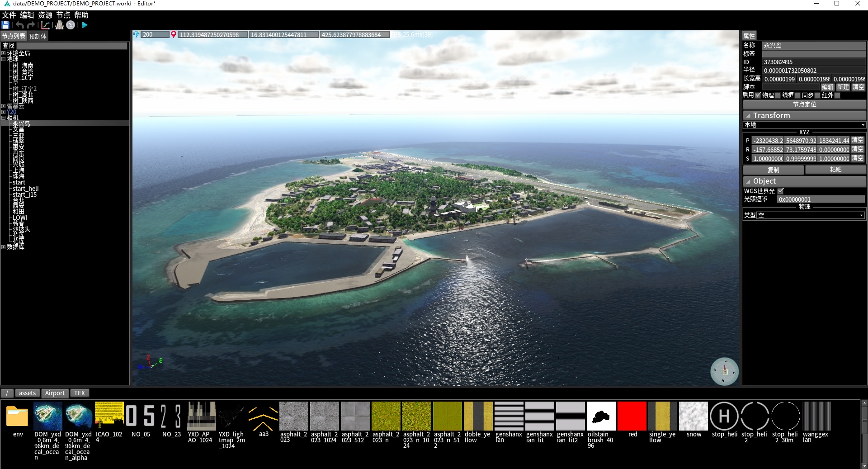The height and width of the screenshot is (469, 868).
Task: Open the curve path editor tool
Action: [x=45, y=25]
